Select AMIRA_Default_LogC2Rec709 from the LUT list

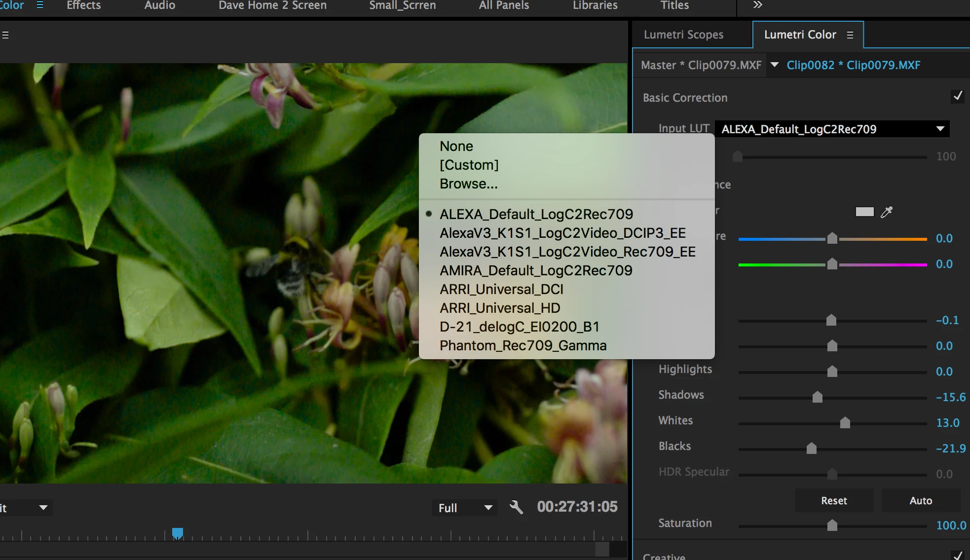[x=536, y=270]
